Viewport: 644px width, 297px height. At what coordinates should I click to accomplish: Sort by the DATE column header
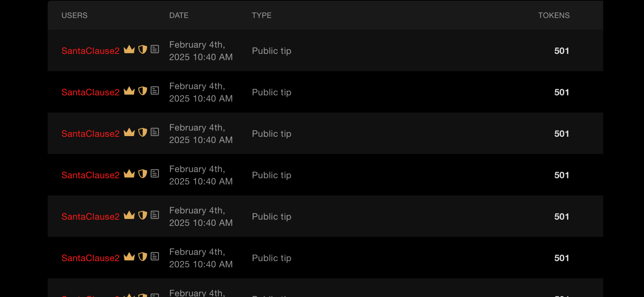(179, 15)
